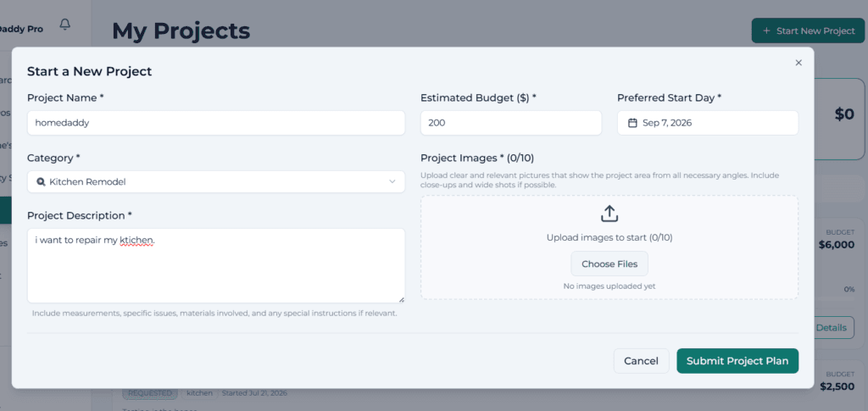Click plus icon on Start New Project
The width and height of the screenshot is (868, 411).
tap(766, 31)
